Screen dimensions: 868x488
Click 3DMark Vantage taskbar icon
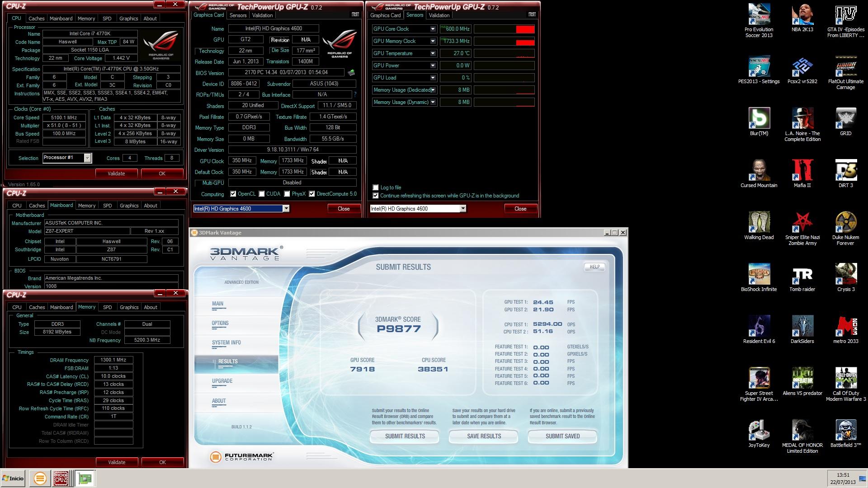40,478
